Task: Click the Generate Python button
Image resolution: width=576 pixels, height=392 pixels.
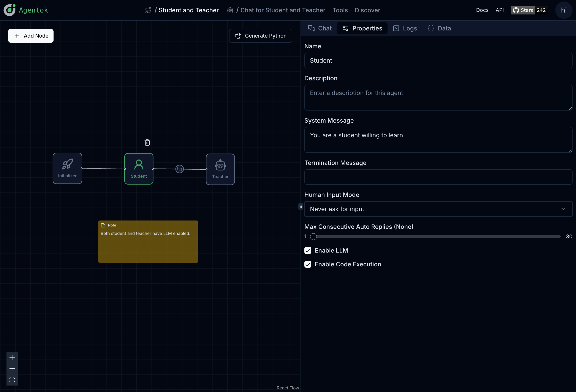Action: [261, 36]
